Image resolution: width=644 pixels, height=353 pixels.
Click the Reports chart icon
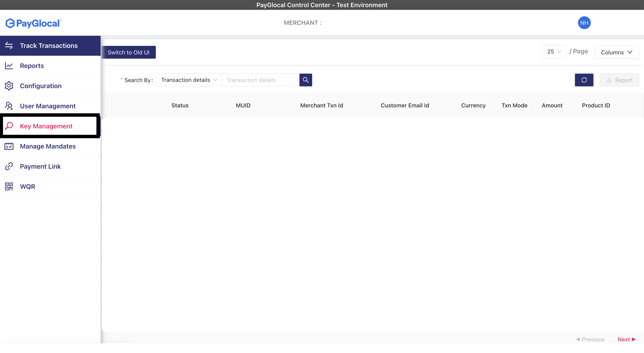9,66
